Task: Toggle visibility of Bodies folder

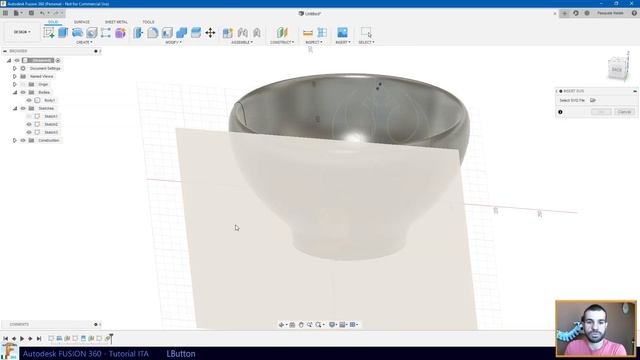Action: tap(23, 92)
